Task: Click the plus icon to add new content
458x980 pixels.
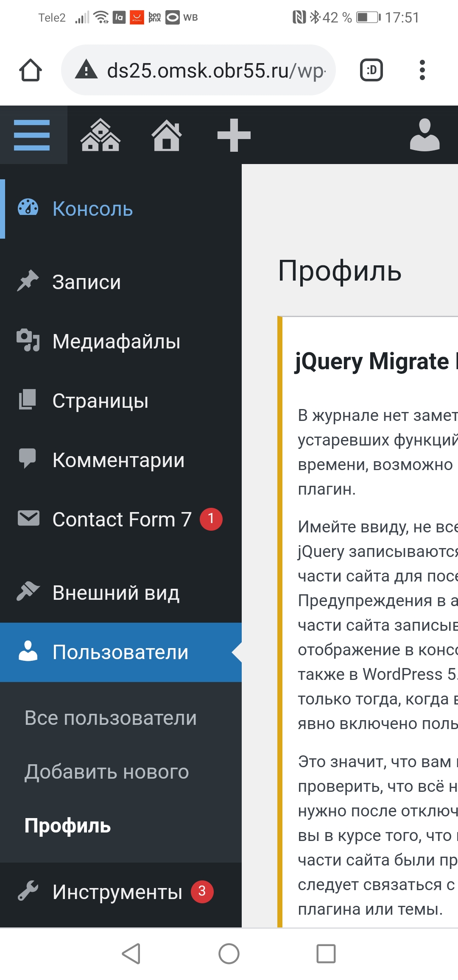Action: tap(234, 135)
